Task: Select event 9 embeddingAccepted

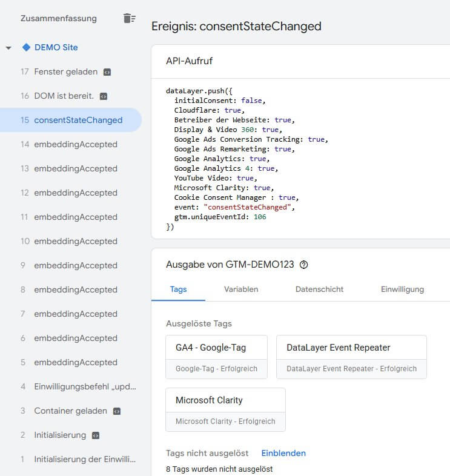Action: [x=71, y=265]
